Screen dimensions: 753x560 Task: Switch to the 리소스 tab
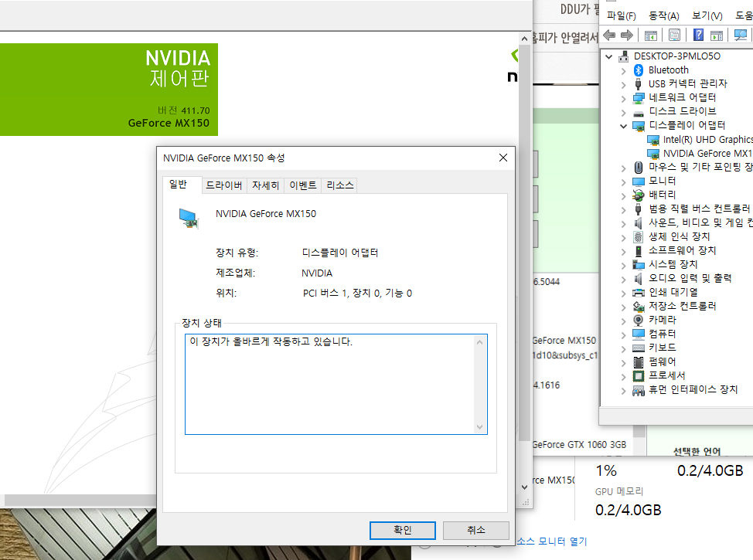click(x=339, y=185)
